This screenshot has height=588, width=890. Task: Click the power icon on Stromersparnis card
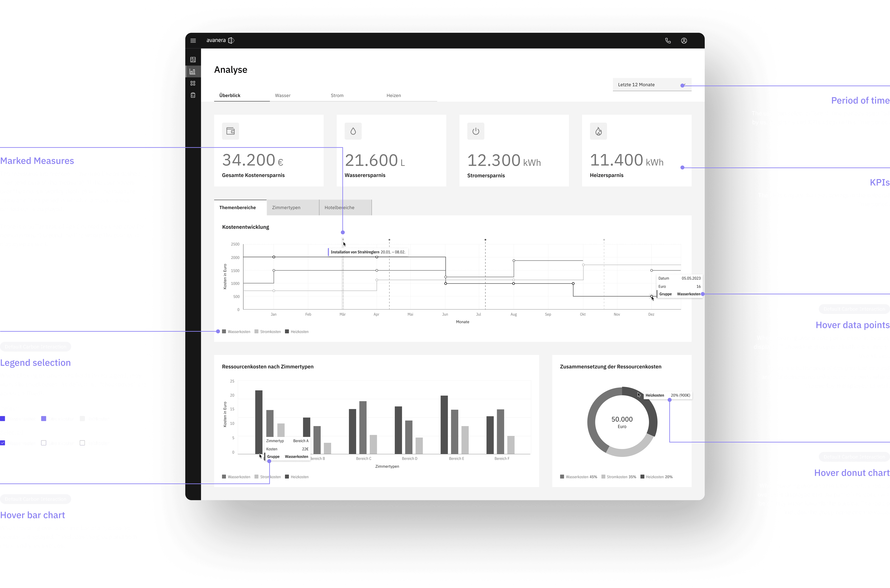point(476,131)
